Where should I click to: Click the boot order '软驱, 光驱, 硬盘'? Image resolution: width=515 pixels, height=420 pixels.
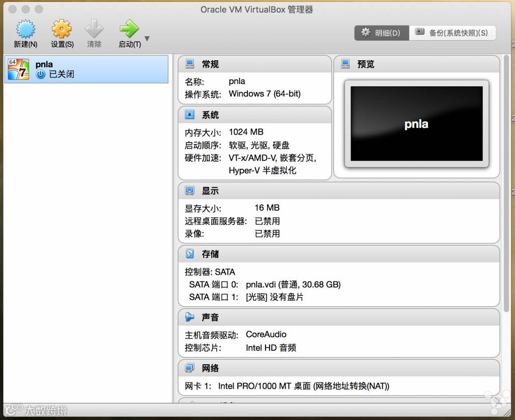[259, 145]
